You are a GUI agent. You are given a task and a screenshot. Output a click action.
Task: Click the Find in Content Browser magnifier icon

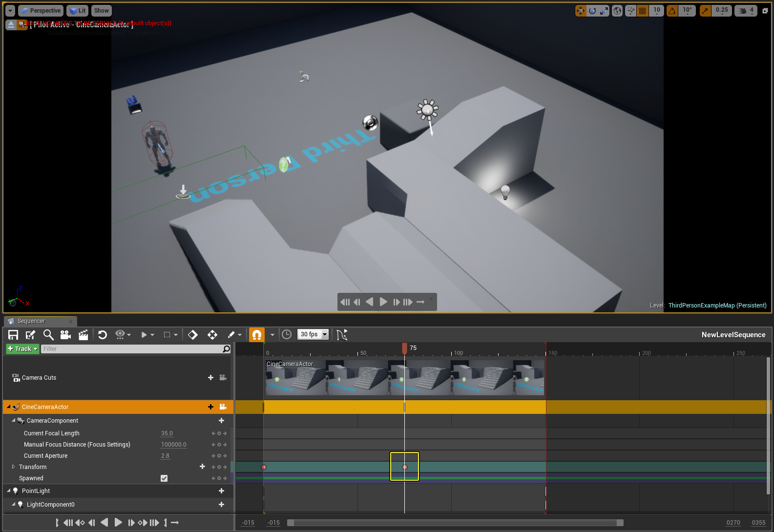click(48, 335)
